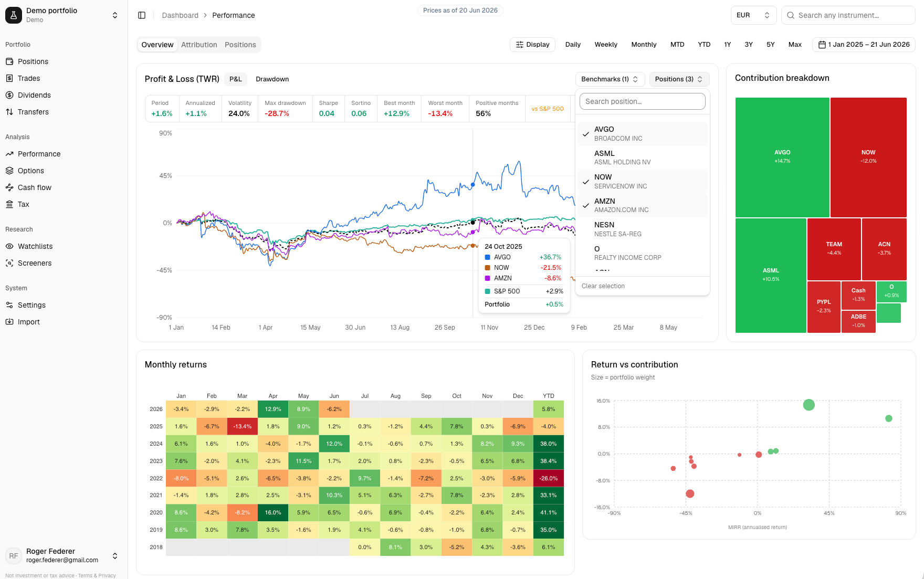Set range to YTD
Image resolution: width=924 pixels, height=579 pixels.
tap(704, 45)
